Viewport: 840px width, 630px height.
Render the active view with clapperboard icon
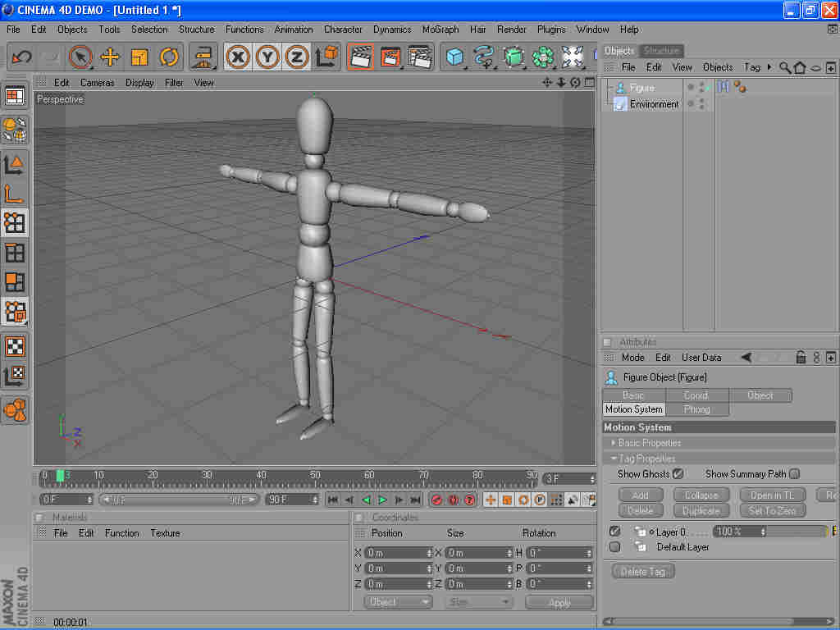click(361, 57)
